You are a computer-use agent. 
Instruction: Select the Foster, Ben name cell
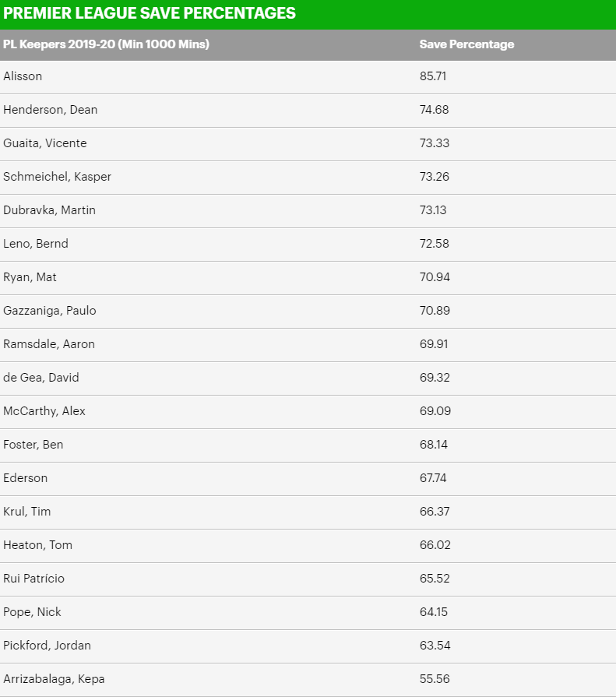point(33,445)
